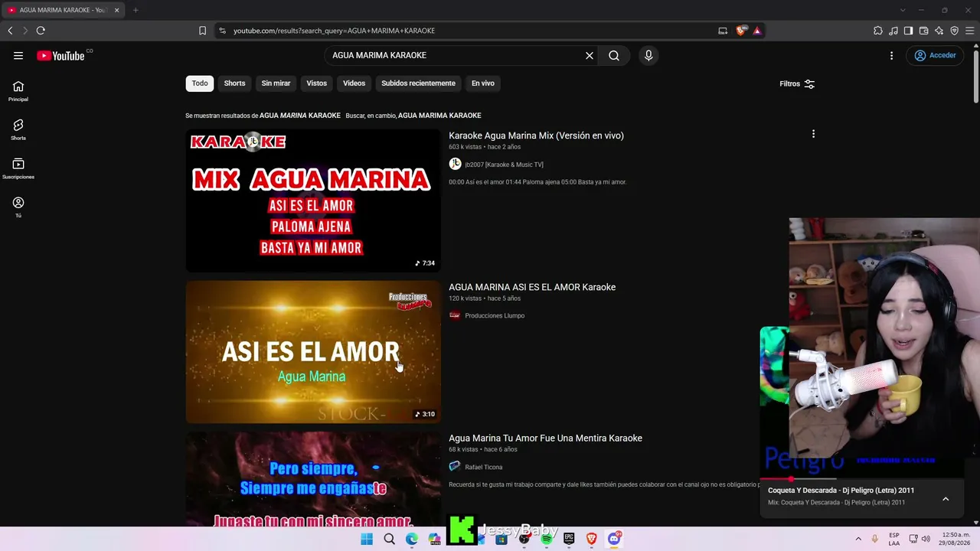Show hidden system tray icons chevron
The height and width of the screenshot is (551, 980).
click(858, 539)
